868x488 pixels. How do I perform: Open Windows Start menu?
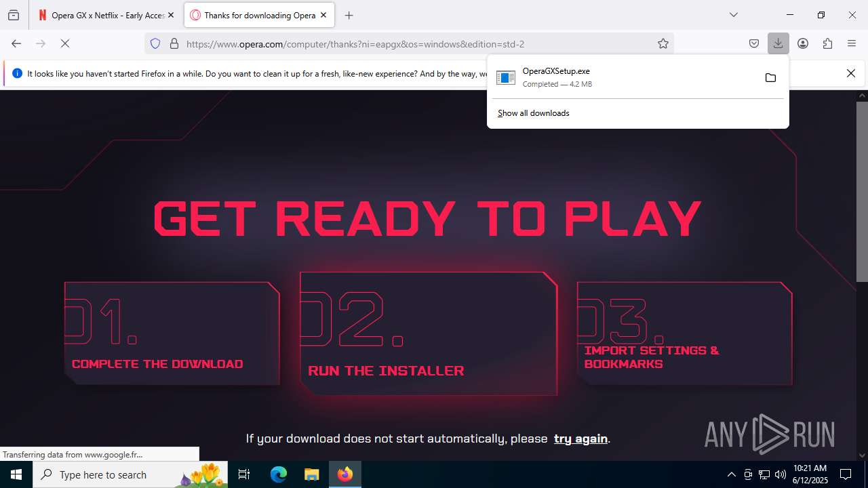point(16,474)
